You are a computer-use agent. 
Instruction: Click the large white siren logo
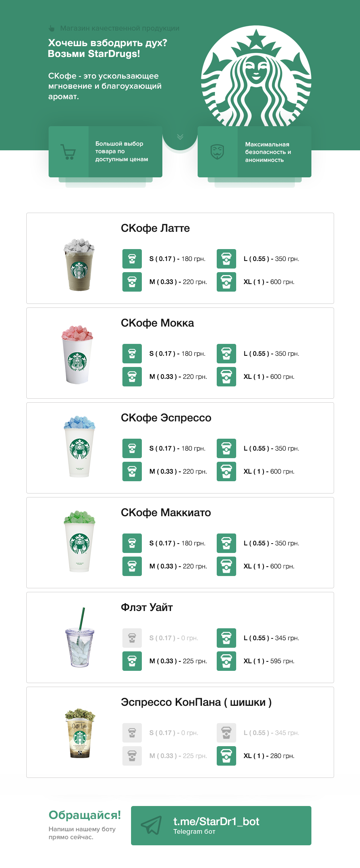tap(256, 76)
